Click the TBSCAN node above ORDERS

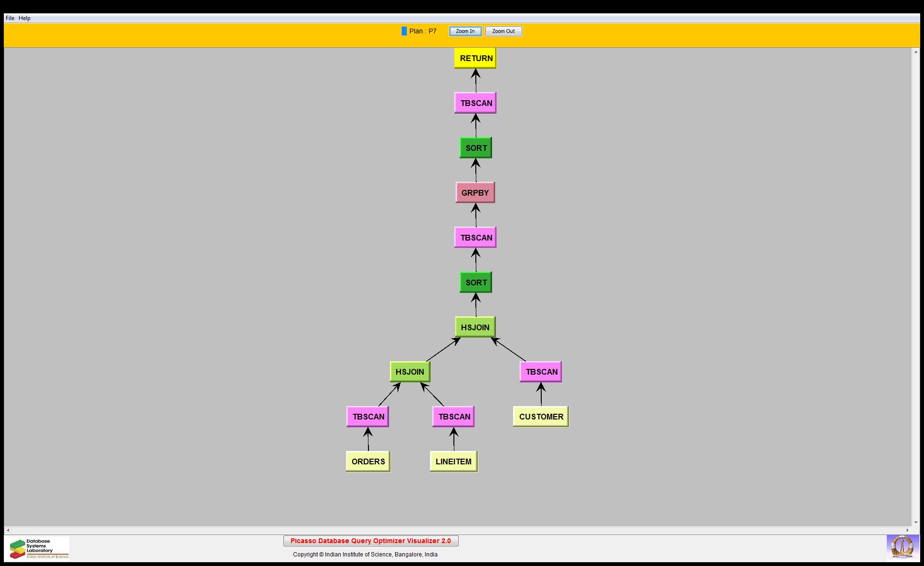coord(368,417)
